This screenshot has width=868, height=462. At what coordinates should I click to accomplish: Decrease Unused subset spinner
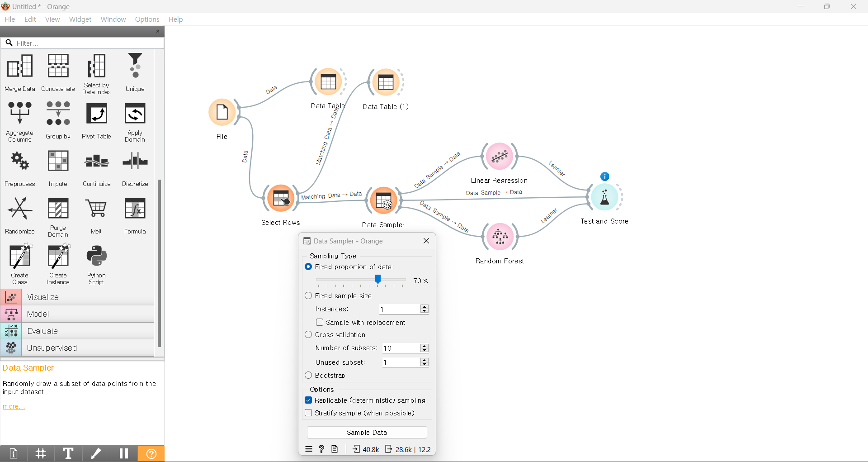(x=424, y=365)
